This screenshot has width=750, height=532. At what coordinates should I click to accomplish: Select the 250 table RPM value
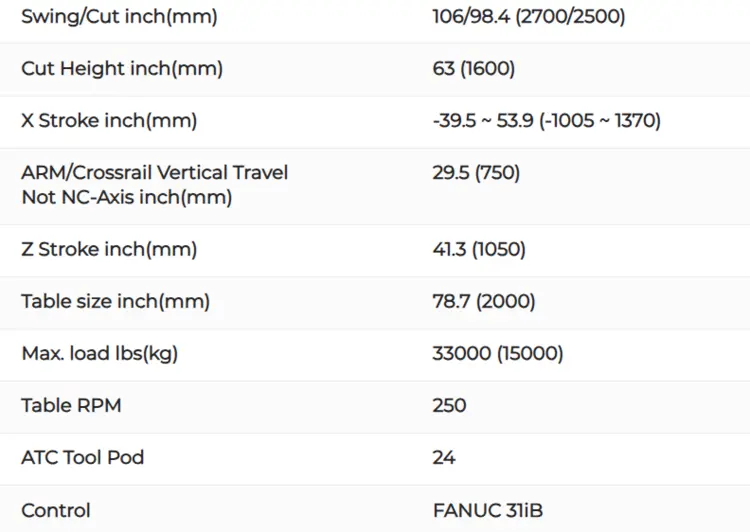[x=449, y=406]
